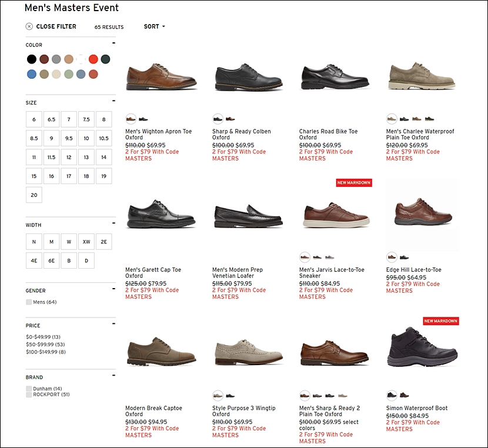Filter price $0-$49.99

[x=44, y=337]
